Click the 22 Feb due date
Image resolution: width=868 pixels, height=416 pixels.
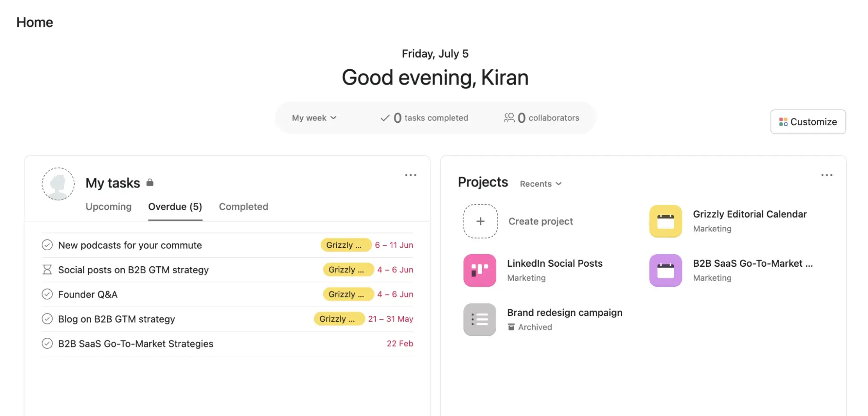point(399,344)
